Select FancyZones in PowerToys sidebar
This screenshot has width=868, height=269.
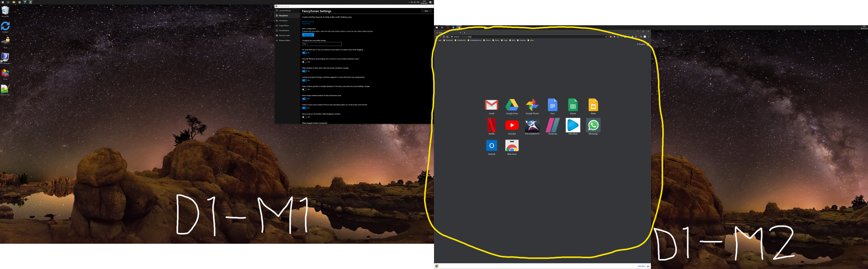click(288, 15)
